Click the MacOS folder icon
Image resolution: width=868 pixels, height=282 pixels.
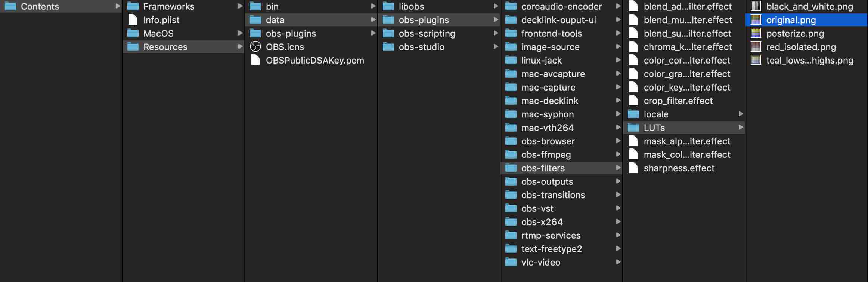(133, 33)
